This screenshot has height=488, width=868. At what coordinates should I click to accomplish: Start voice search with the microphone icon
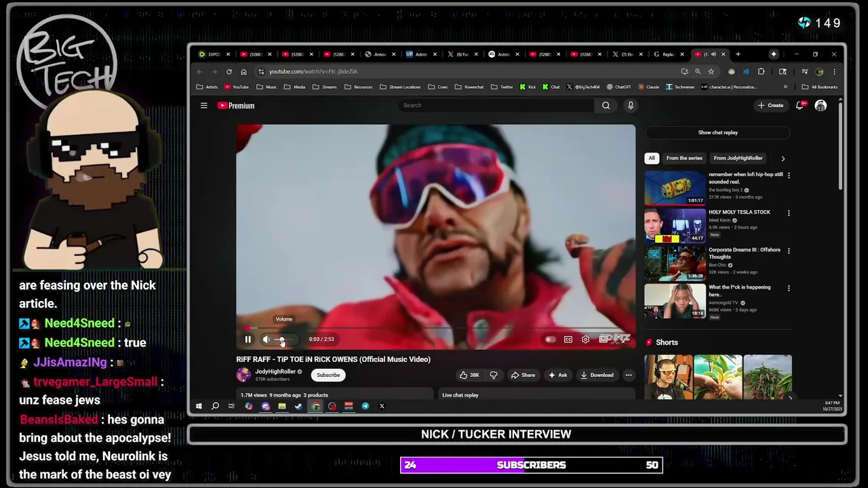pos(630,105)
